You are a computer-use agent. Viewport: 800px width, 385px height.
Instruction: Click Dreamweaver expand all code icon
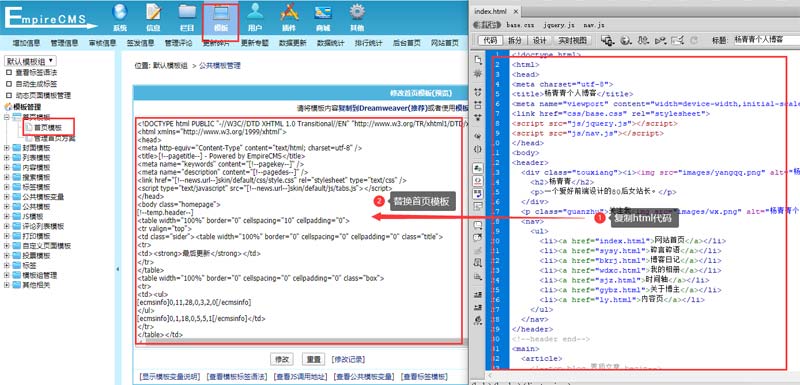pos(478,118)
